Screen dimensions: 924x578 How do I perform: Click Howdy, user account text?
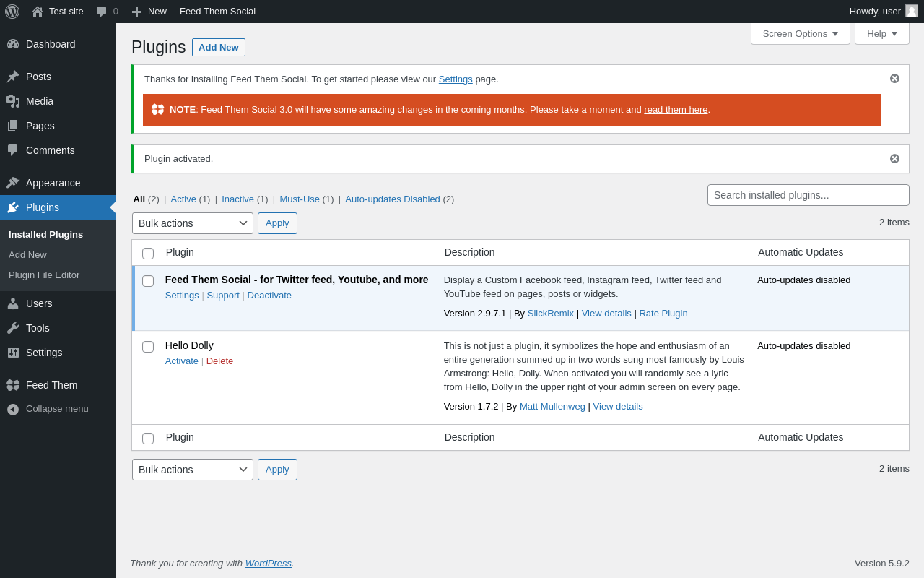coord(875,12)
